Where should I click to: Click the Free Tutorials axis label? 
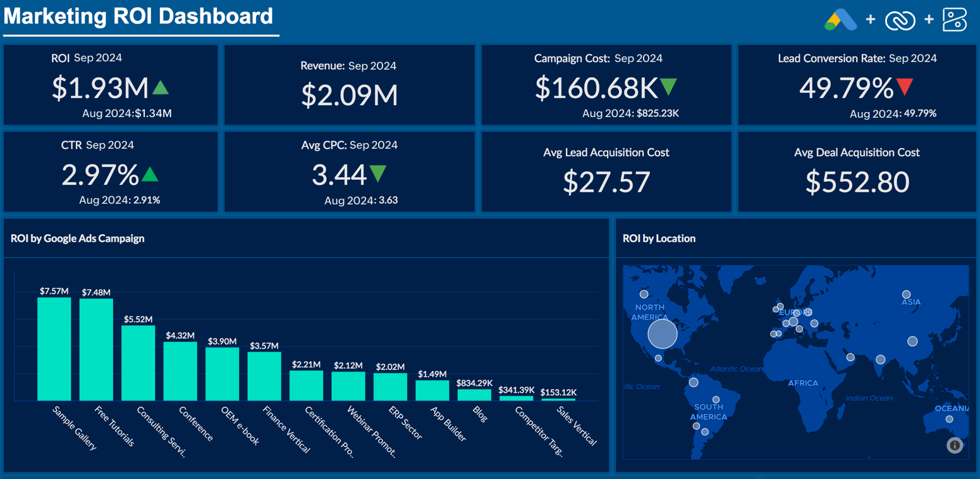113,426
